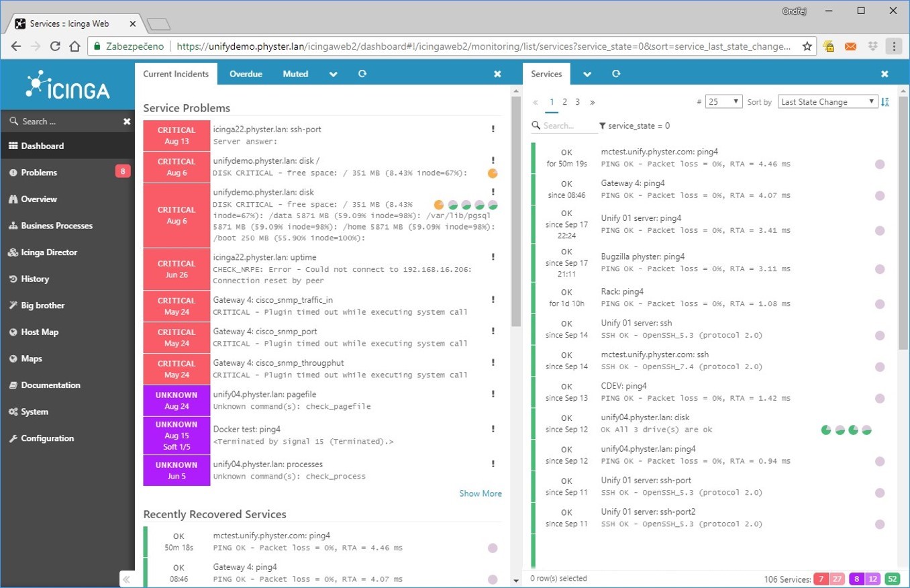910x588 pixels.
Task: Click the service_state = 0 filter
Action: (634, 126)
